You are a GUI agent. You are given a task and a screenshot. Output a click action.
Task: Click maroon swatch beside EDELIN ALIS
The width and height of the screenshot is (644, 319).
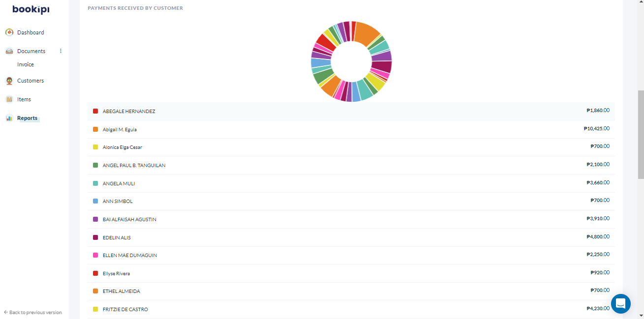coord(95,237)
